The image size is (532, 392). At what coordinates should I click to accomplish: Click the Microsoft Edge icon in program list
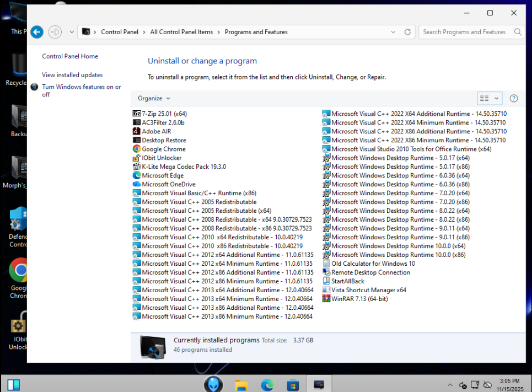pos(137,175)
